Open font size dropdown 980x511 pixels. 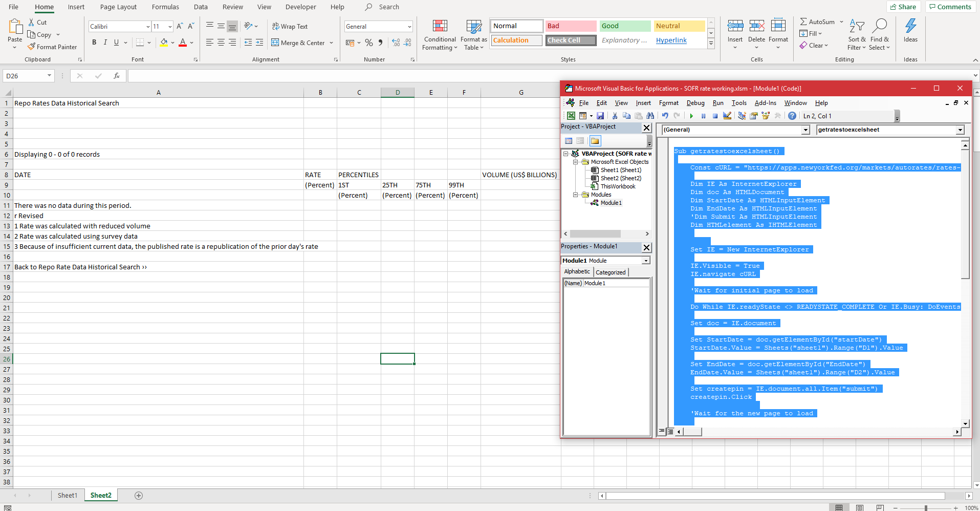pyautogui.click(x=170, y=27)
